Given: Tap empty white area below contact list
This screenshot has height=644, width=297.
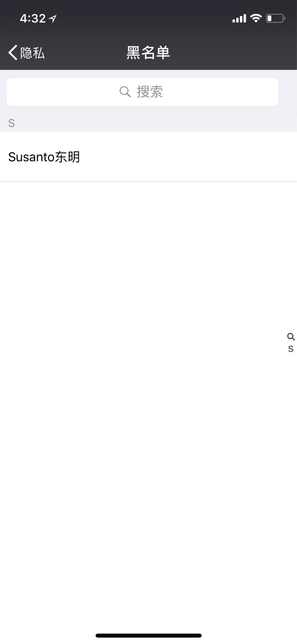Looking at the screenshot, I should click(148, 443).
